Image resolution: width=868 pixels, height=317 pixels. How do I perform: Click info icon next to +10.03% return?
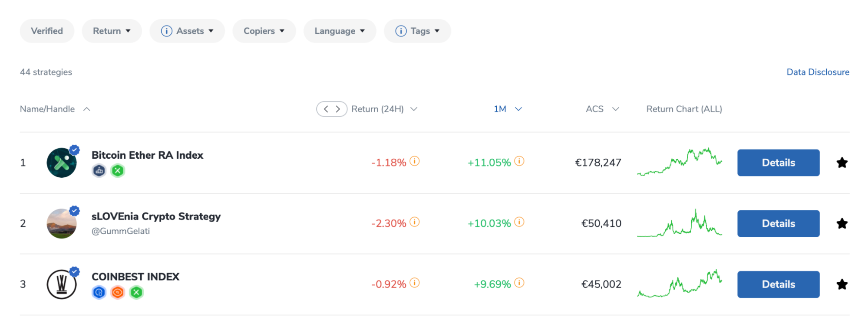[519, 222]
